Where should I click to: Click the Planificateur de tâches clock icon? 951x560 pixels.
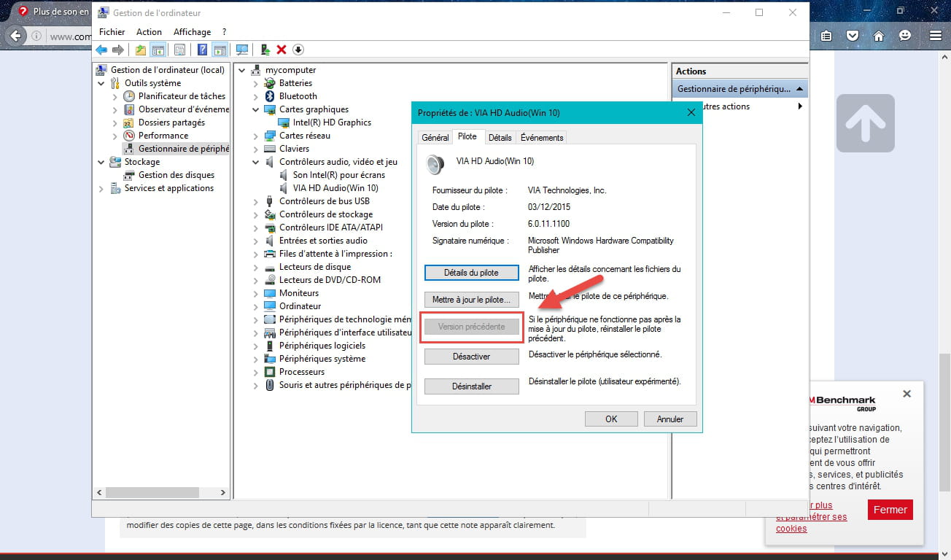[129, 96]
